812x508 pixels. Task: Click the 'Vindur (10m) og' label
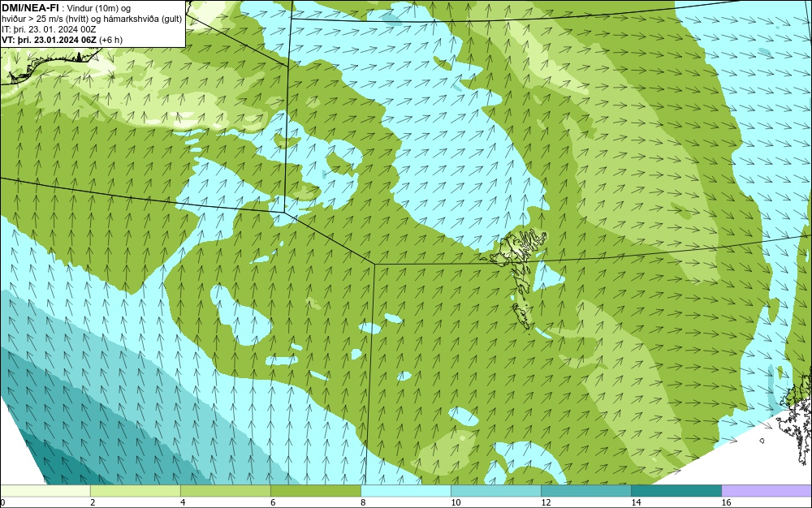tap(99, 8)
